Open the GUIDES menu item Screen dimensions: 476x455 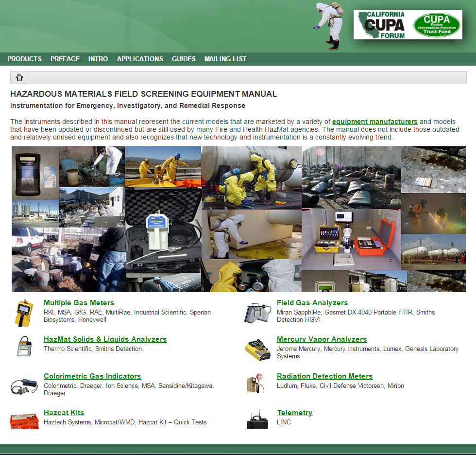coord(184,59)
